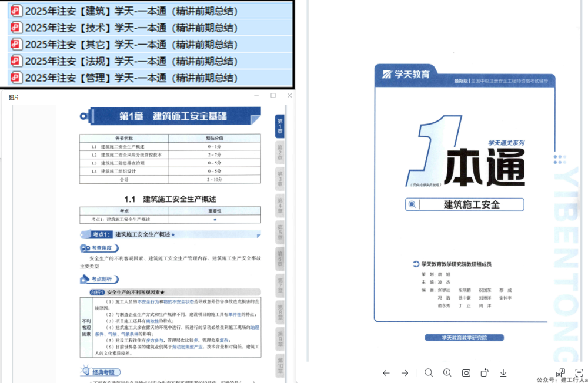
Task: Open the 第4章 chapter tab
Action: point(280,206)
